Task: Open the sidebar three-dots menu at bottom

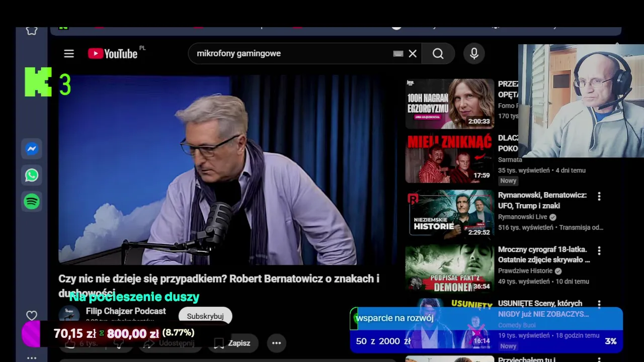Action: 32,358
